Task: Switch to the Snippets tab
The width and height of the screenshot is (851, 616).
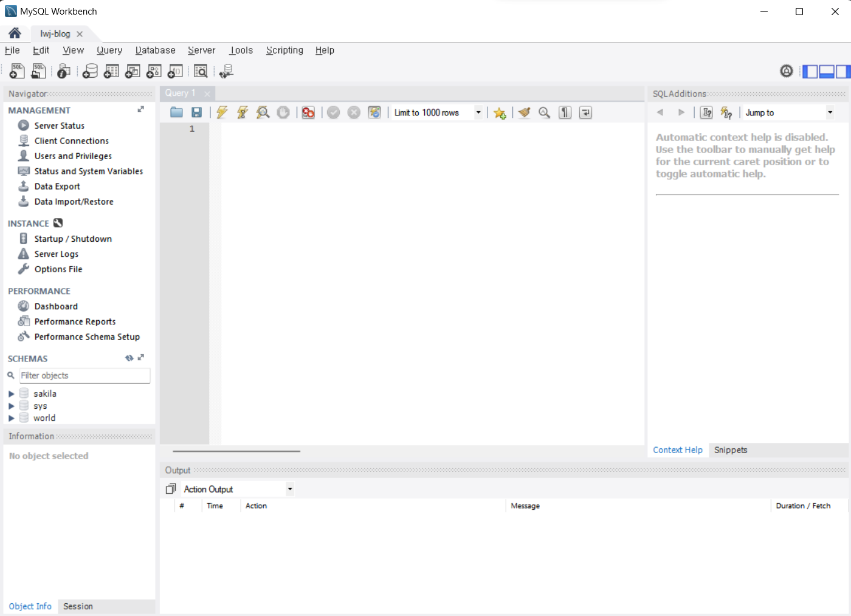Action: pyautogui.click(x=731, y=450)
